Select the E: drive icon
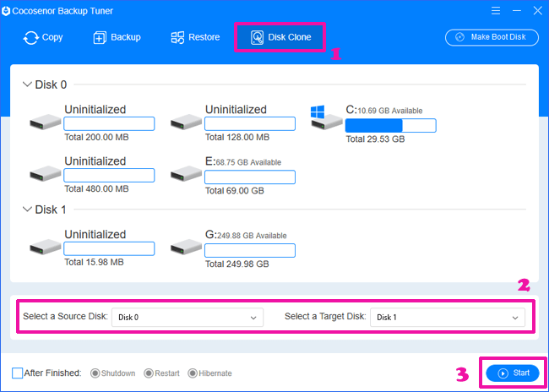Viewport: 549px width, 392px height. pyautogui.click(x=186, y=173)
